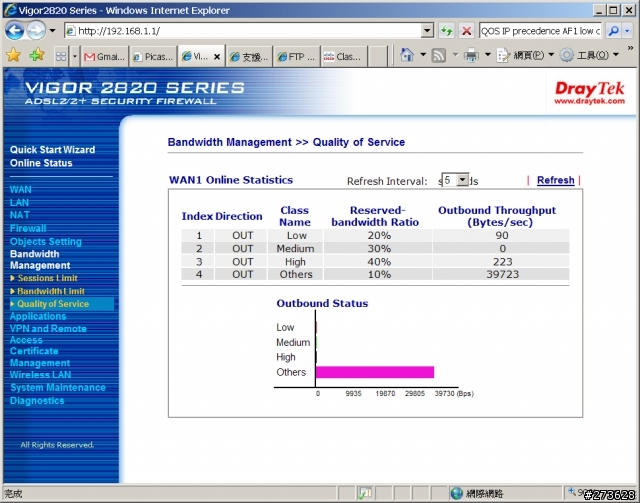
Task: Expand the Firewall menu
Action: pos(28,228)
